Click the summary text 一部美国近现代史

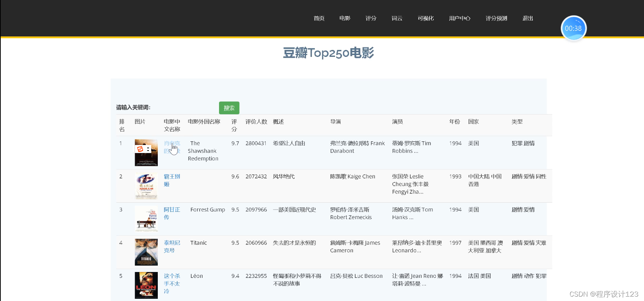click(294, 209)
